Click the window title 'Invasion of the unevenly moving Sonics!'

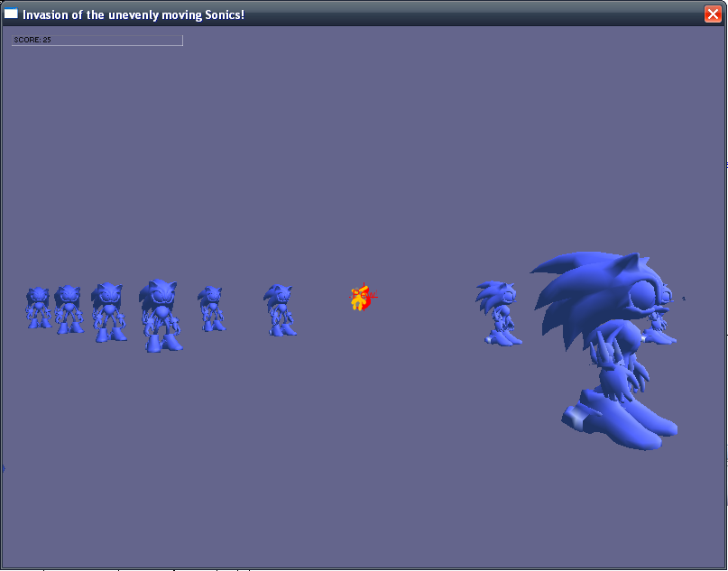(134, 14)
